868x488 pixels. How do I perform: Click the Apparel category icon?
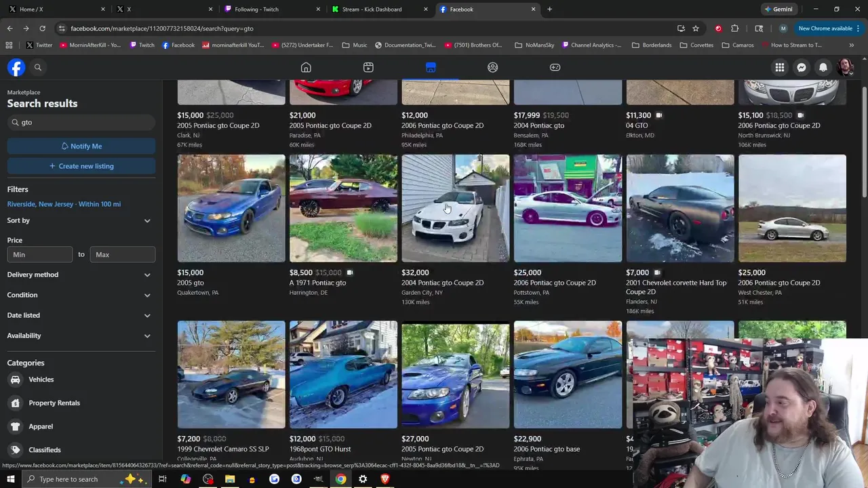[16, 426]
